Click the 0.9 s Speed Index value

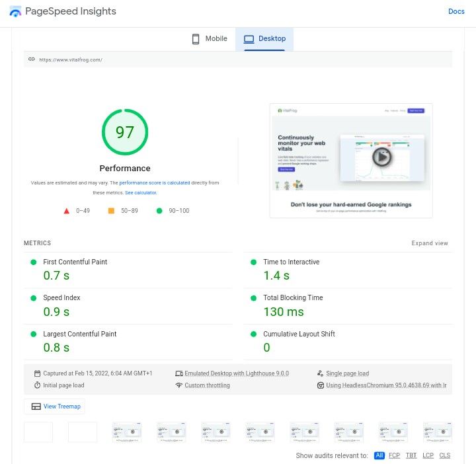click(56, 312)
